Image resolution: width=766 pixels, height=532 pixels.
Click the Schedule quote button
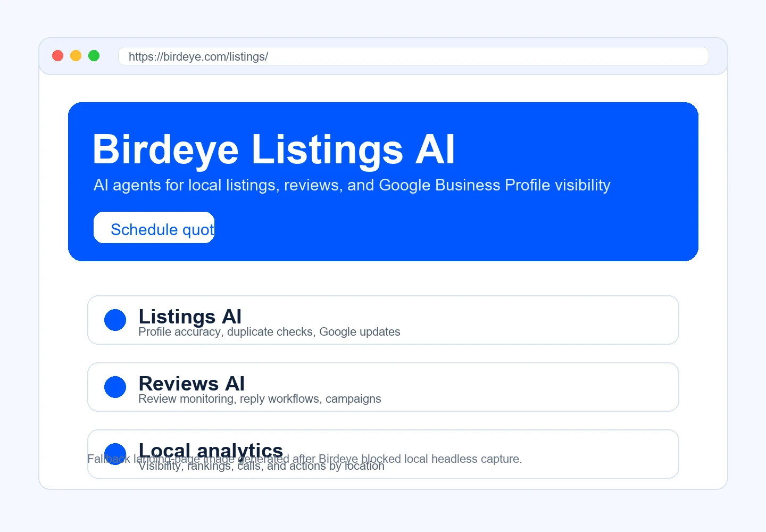click(154, 228)
